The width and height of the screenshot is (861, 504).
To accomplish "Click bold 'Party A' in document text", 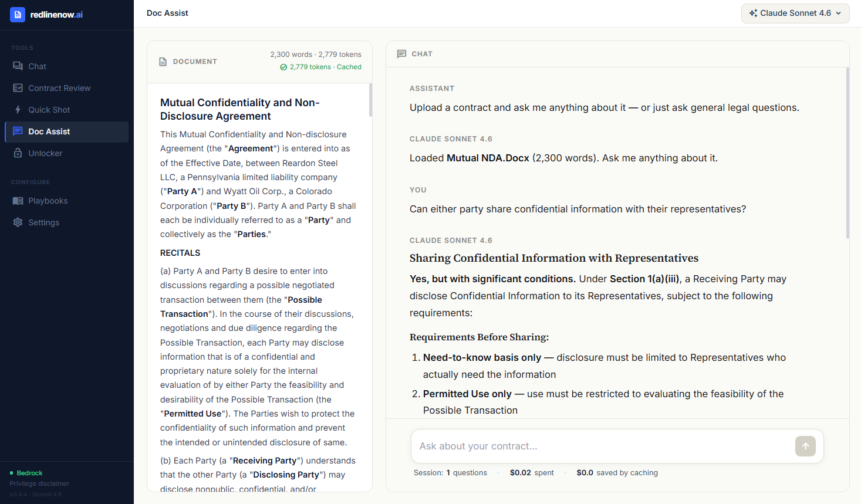I will [x=182, y=191].
